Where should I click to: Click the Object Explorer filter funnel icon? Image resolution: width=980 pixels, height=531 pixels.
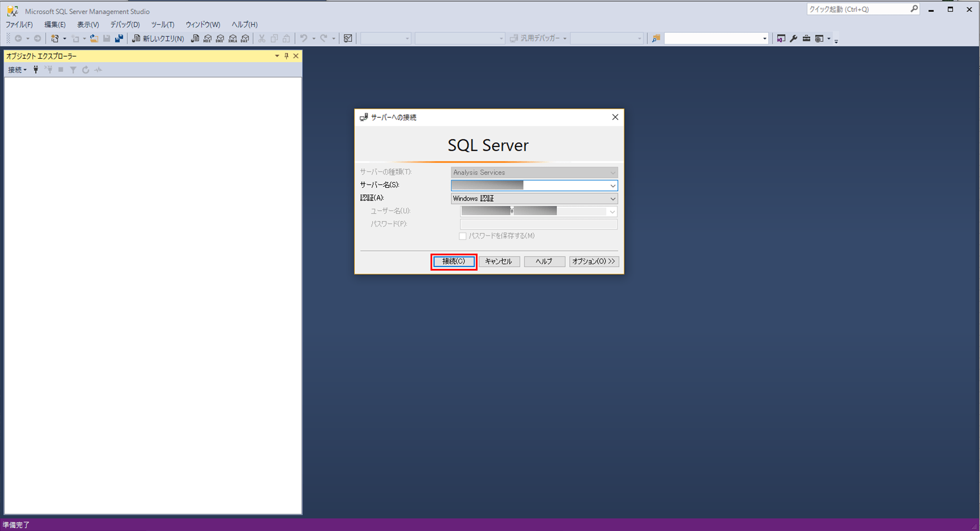(73, 70)
